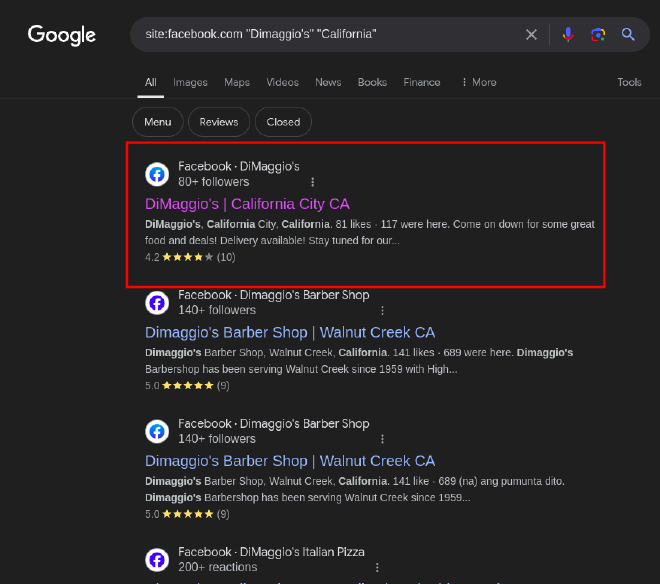Click the 4.2 star rating (10)

[x=190, y=257]
